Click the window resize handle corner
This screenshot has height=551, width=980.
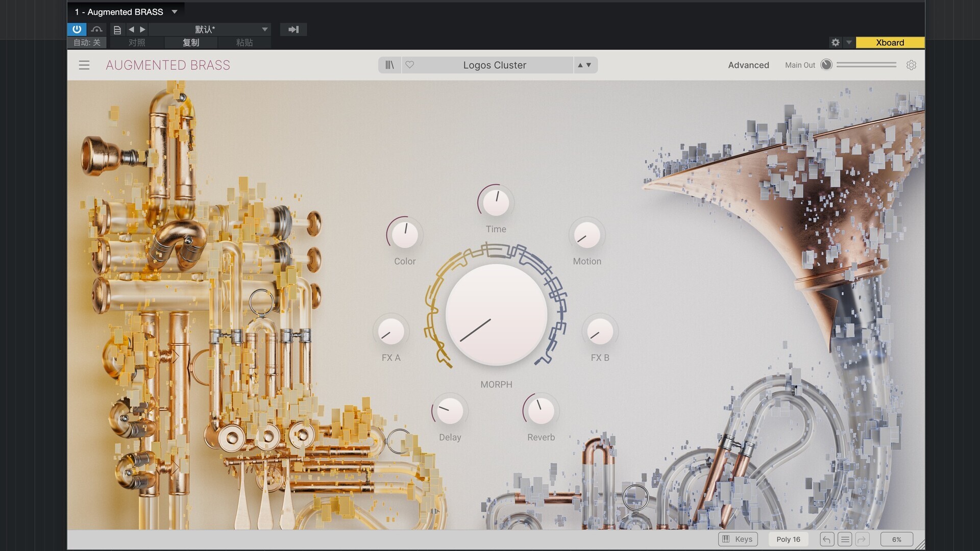point(920,545)
